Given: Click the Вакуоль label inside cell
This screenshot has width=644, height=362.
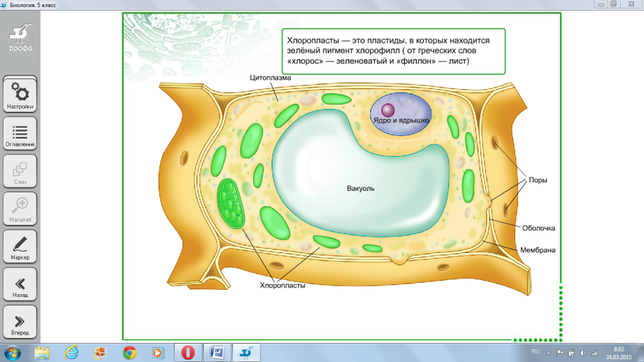Looking at the screenshot, I should [x=360, y=189].
